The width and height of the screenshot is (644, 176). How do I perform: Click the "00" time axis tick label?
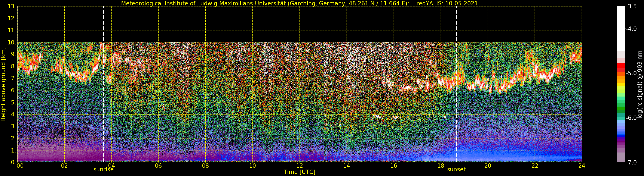coord(20,166)
